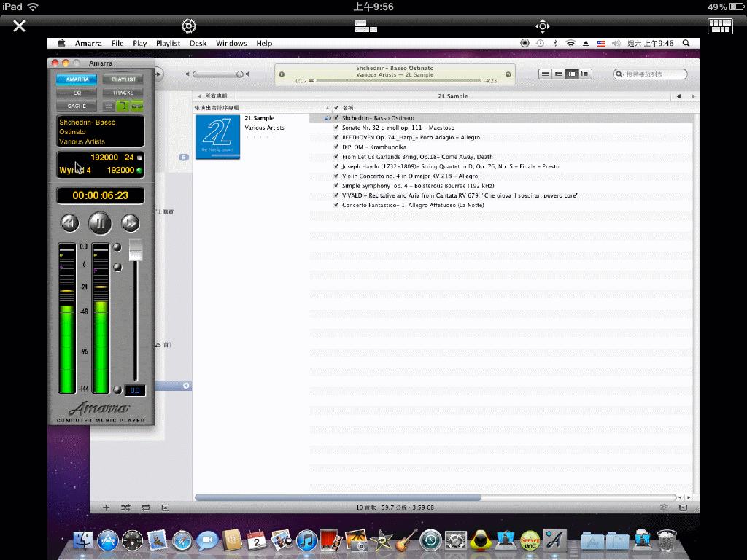
Task: Rewind to the previous track in Amarra
Action: [69, 223]
